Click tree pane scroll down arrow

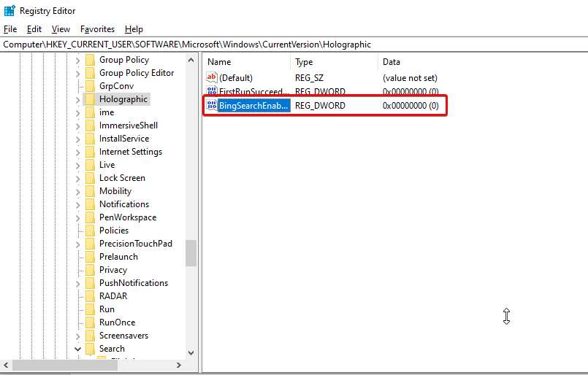[x=191, y=352]
